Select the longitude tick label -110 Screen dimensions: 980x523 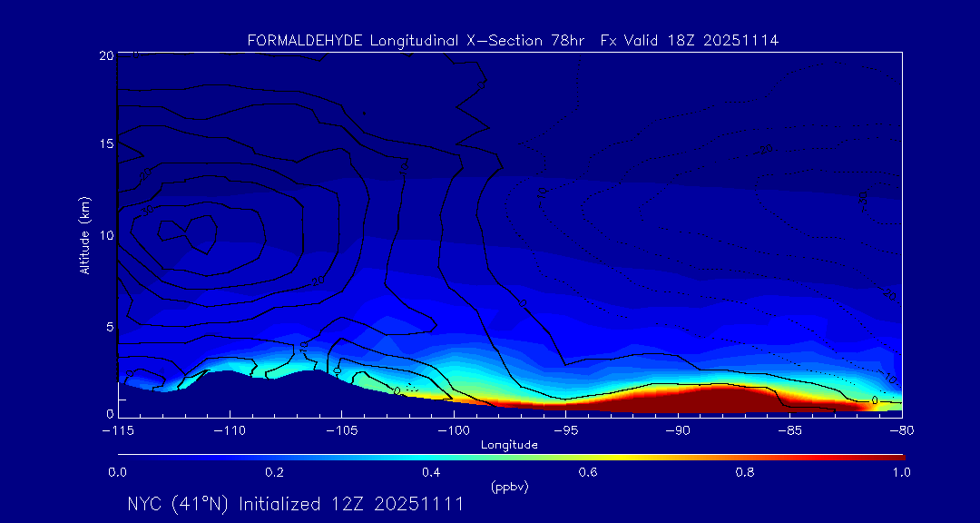click(230, 431)
